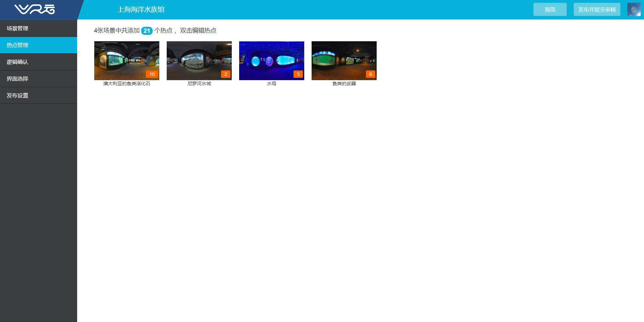Screen dimensions: 644x322
Task: Select the 水母 scene thumbnail
Action: click(272, 61)
